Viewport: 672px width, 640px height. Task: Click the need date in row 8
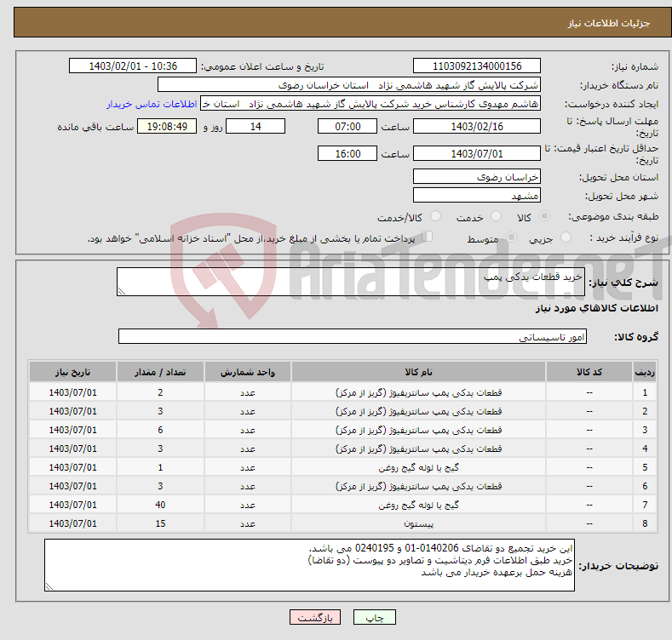[73, 523]
